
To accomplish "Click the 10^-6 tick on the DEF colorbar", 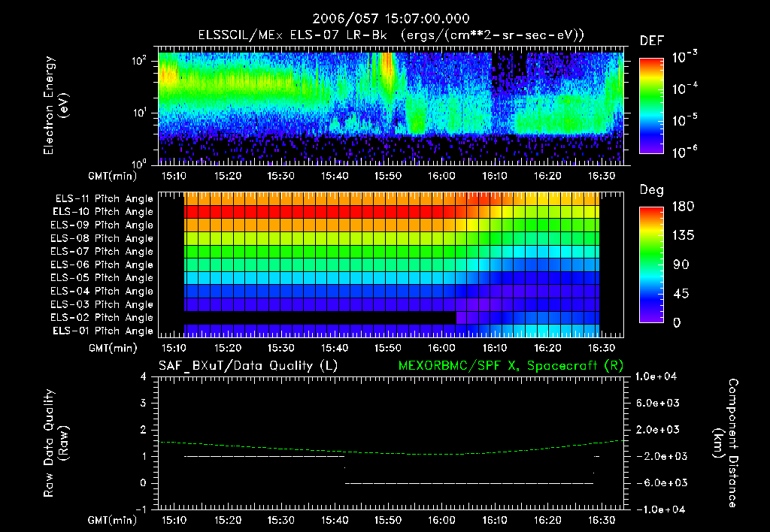I will [x=685, y=152].
